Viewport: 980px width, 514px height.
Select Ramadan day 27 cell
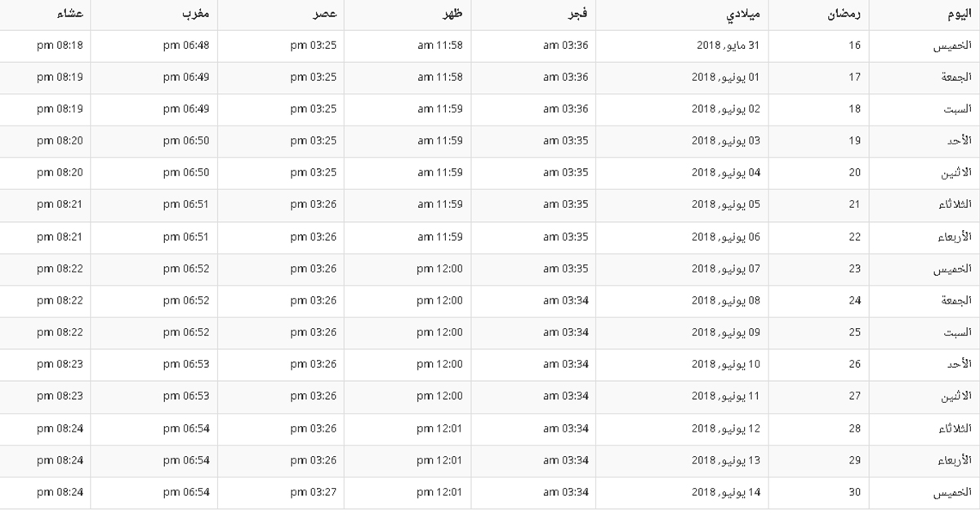[818, 397]
